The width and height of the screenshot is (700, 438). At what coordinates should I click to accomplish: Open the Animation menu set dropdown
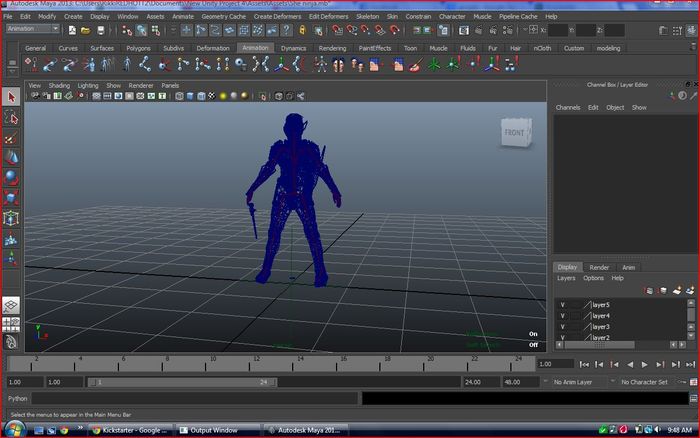click(x=33, y=29)
